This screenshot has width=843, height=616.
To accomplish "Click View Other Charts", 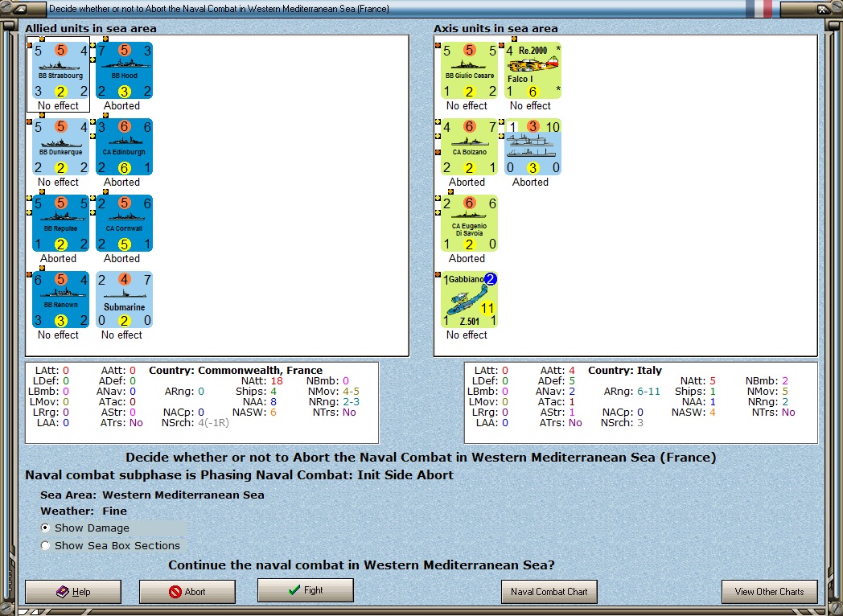I will click(769, 592).
